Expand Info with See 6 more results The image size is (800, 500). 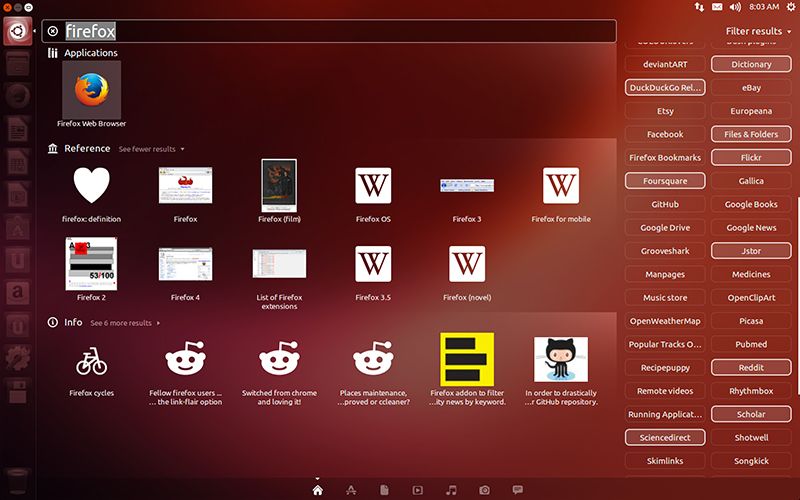coord(125,323)
